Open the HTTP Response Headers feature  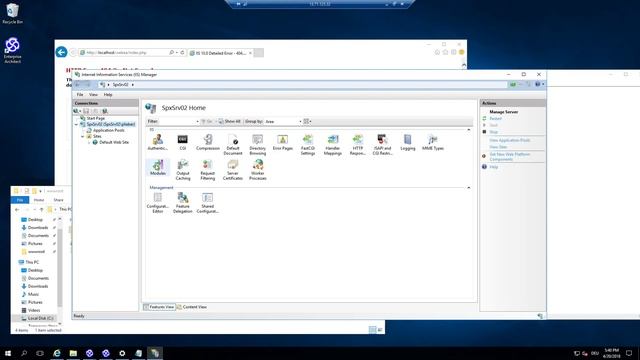tap(358, 145)
